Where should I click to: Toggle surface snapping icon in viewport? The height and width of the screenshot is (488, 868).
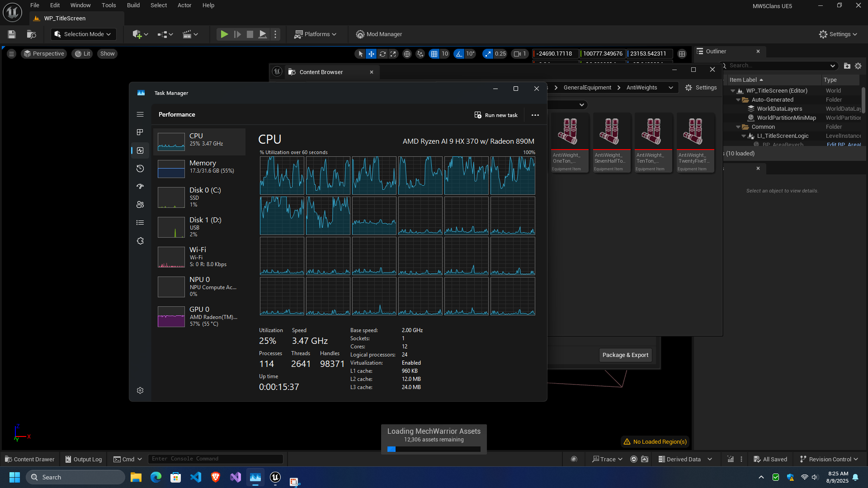pyautogui.click(x=420, y=54)
